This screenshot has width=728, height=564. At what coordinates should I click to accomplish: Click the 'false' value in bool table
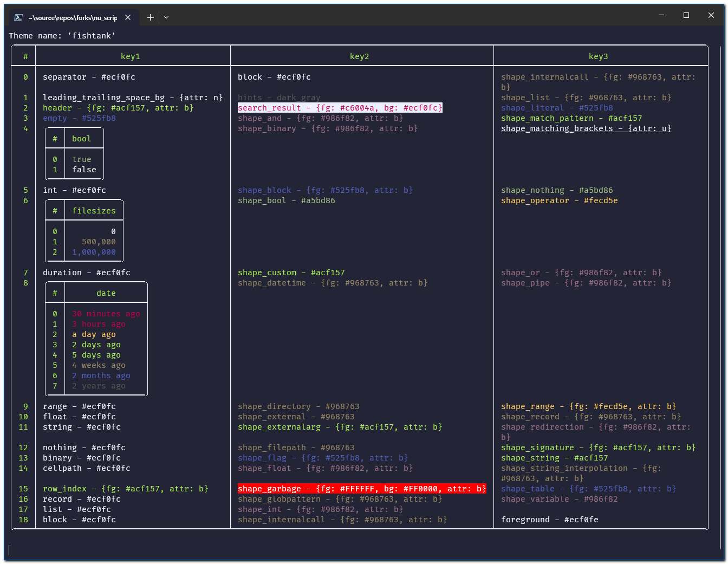(84, 170)
